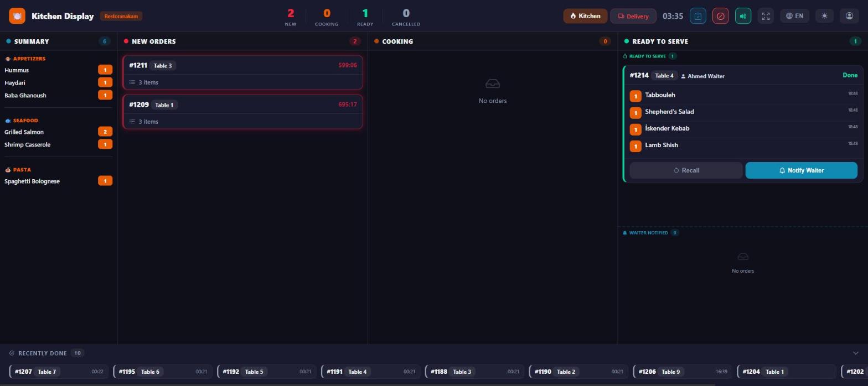Open the EN language selector
Screen dimensions: 868x386
tap(795, 16)
